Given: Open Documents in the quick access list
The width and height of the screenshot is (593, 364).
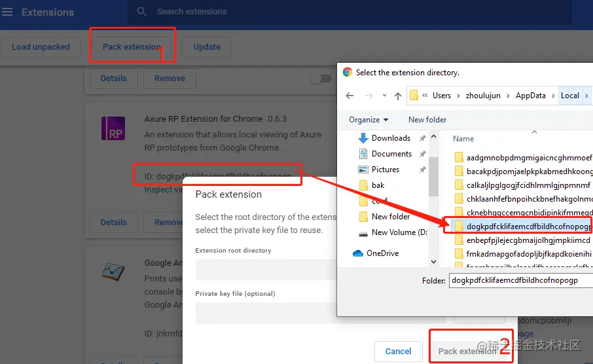Looking at the screenshot, I should pos(391,154).
